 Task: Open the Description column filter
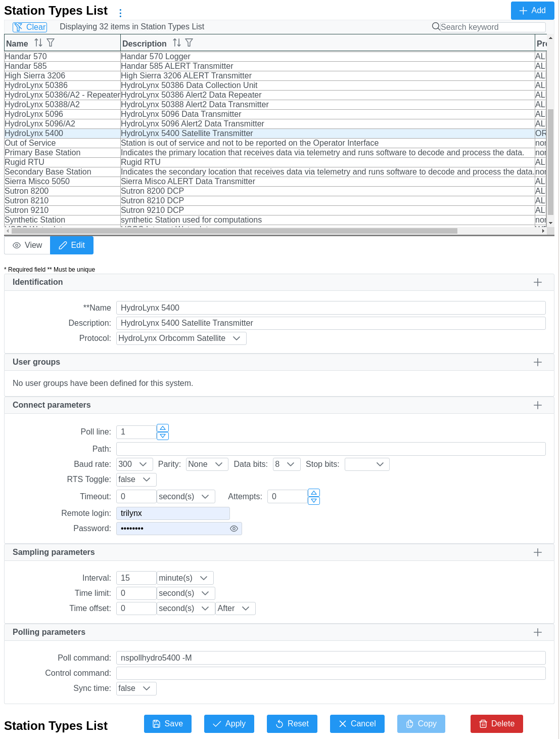tap(189, 43)
